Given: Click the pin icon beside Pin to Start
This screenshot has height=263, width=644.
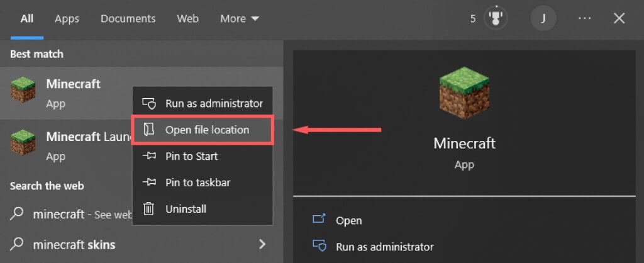Looking at the screenshot, I should coord(148,156).
